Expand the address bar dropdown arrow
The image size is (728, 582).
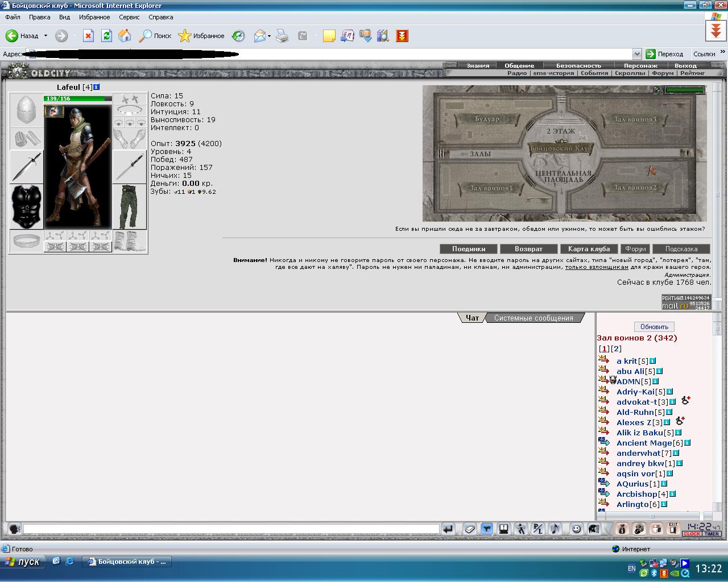tap(637, 54)
